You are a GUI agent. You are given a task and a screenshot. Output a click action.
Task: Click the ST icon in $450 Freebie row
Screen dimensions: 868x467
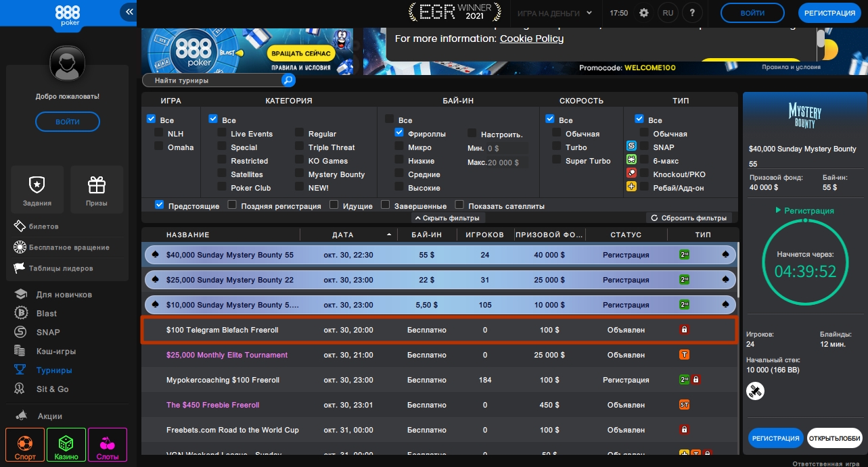pos(684,405)
